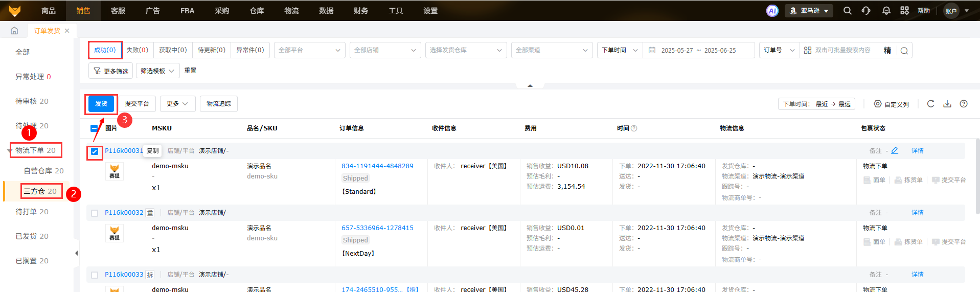The image size is (980, 292).
Task: Open global search magnifier in top bar
Action: click(848, 11)
